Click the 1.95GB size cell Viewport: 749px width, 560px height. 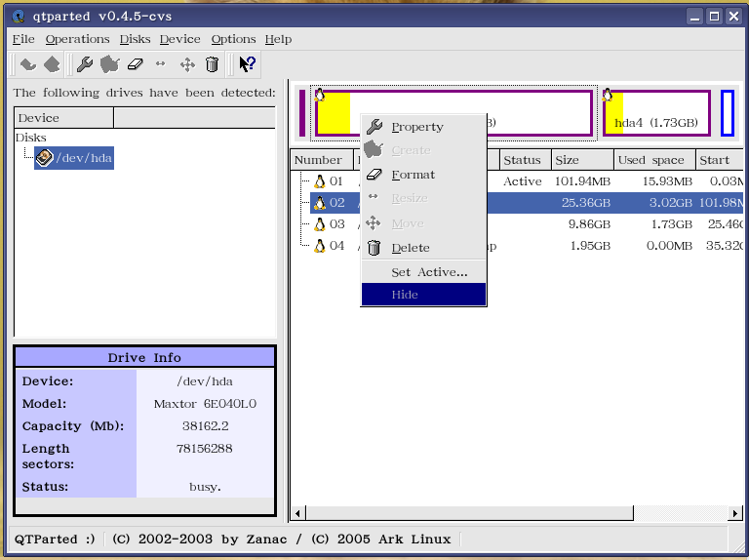click(590, 246)
